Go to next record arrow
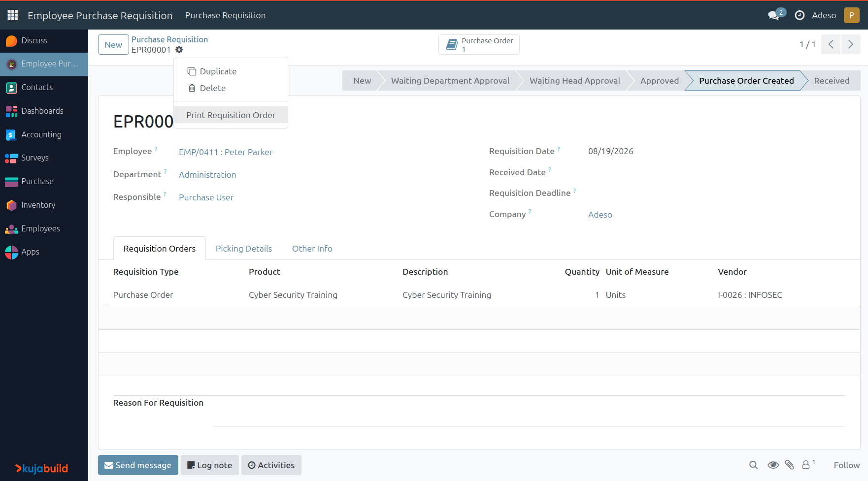This screenshot has height=481, width=868. (851, 44)
